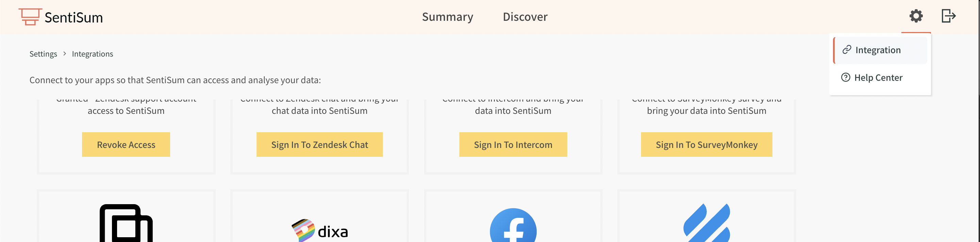This screenshot has width=980, height=242.
Task: Sign In To SurveyMonkey
Action: pyautogui.click(x=706, y=145)
